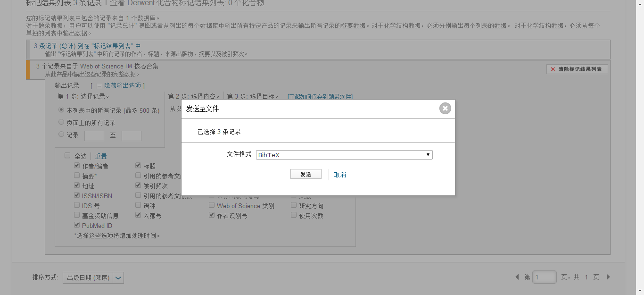Close the 发送至文件 dialog with X icon
This screenshot has height=295, width=644.
445,109
